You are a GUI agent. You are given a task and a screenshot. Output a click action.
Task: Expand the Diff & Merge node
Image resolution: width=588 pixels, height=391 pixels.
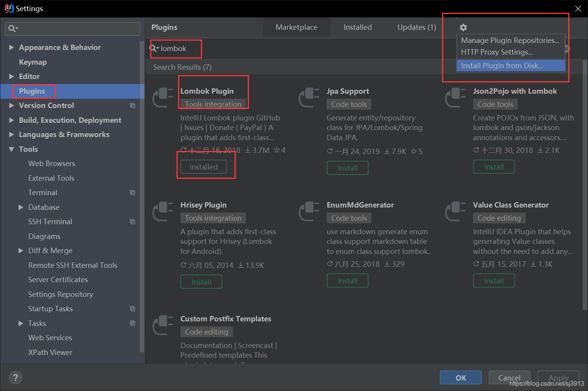[x=21, y=250]
